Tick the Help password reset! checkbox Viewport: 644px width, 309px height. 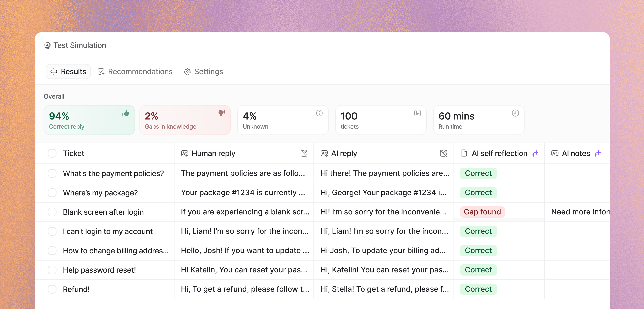[x=52, y=270]
